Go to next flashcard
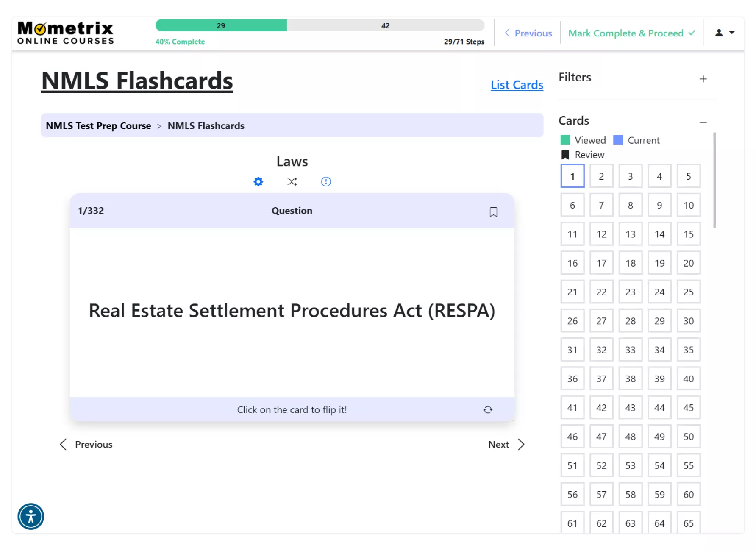 506,445
